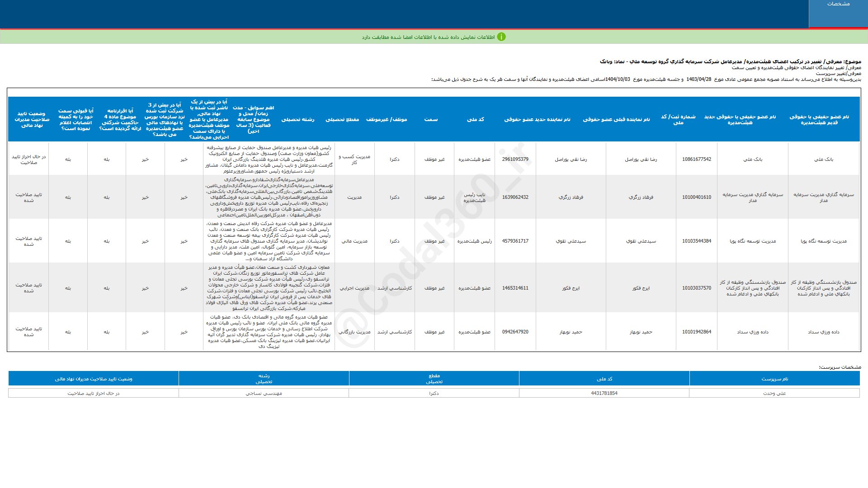Click the کد ملی column header

point(475,119)
